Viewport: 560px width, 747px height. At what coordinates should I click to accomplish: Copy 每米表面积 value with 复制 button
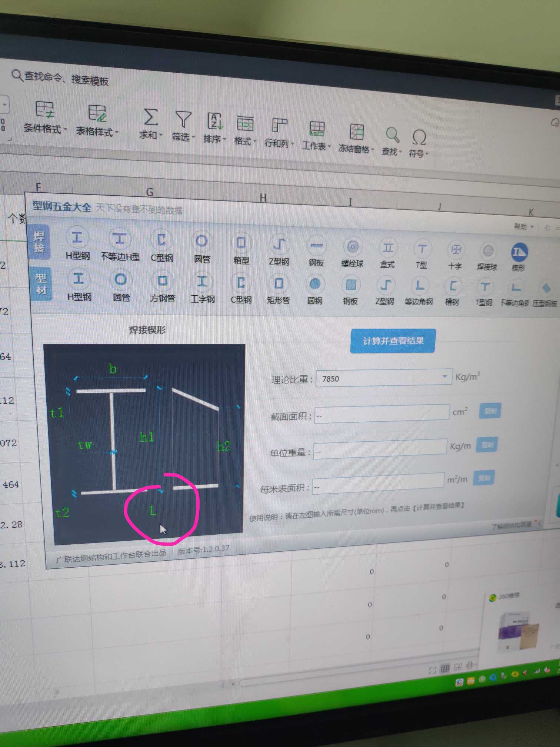(x=484, y=478)
